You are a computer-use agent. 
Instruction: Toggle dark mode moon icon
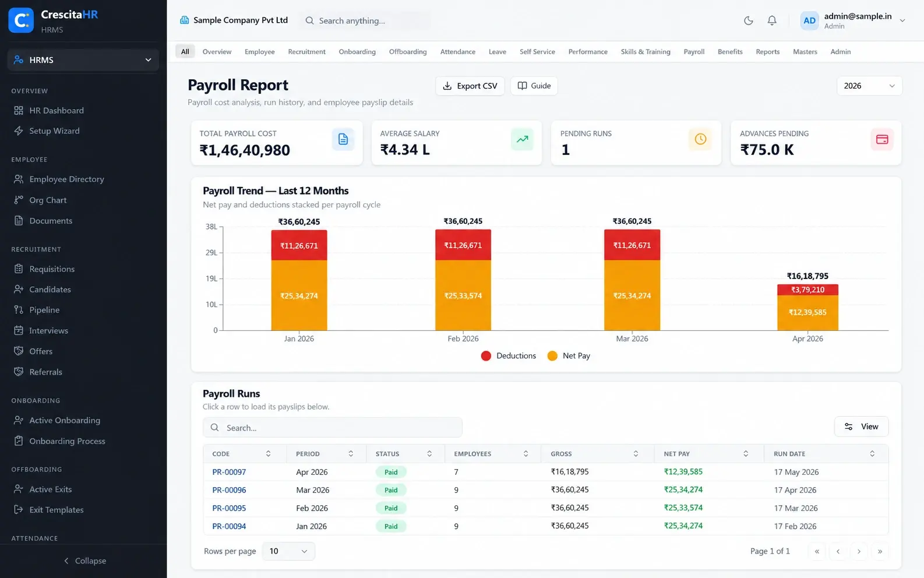coord(749,20)
